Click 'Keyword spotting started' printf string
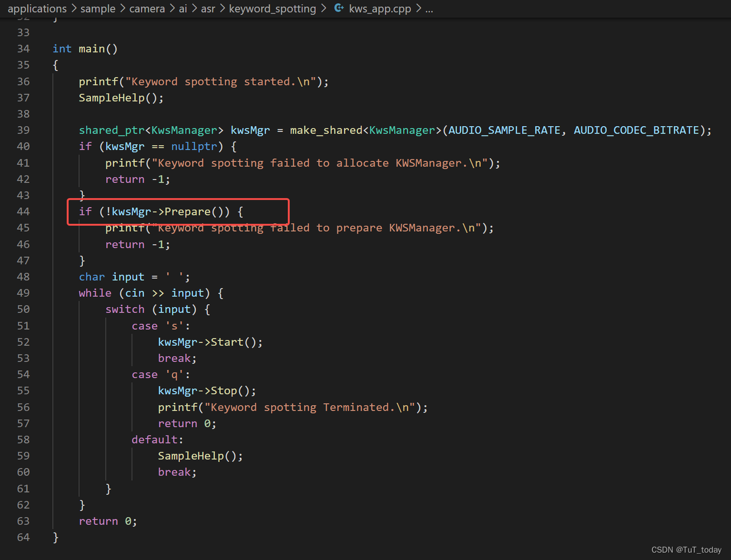731x560 pixels. pyautogui.click(x=220, y=81)
